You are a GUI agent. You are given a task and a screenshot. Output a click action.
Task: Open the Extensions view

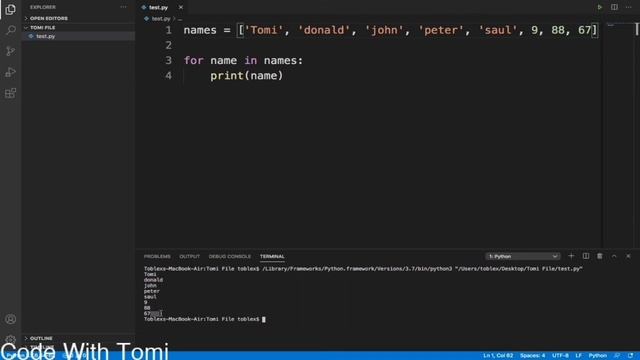pyautogui.click(x=11, y=93)
